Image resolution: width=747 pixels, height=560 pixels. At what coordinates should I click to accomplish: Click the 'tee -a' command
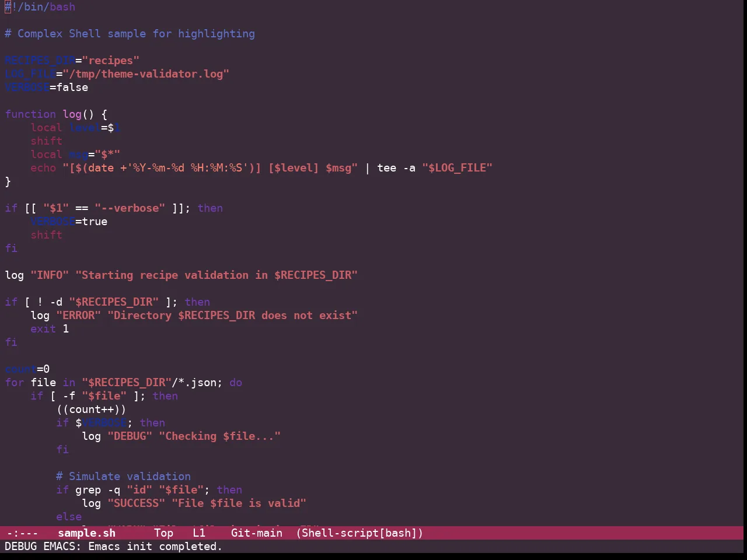pos(396,168)
